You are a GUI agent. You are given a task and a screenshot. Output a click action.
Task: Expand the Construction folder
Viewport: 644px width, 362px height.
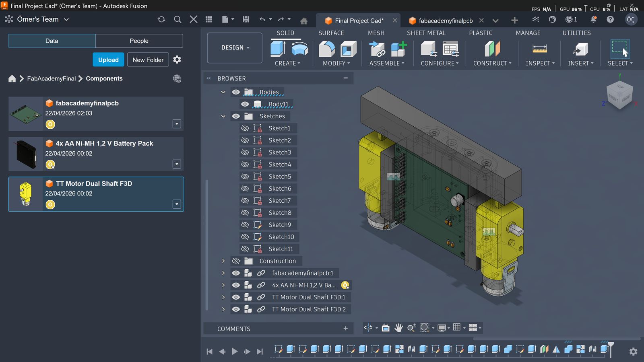click(223, 261)
